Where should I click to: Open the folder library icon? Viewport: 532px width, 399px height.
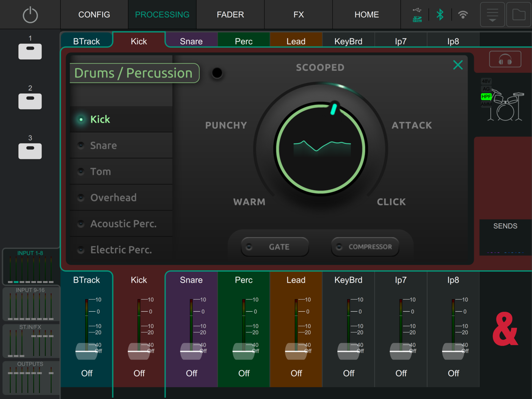[x=518, y=15]
